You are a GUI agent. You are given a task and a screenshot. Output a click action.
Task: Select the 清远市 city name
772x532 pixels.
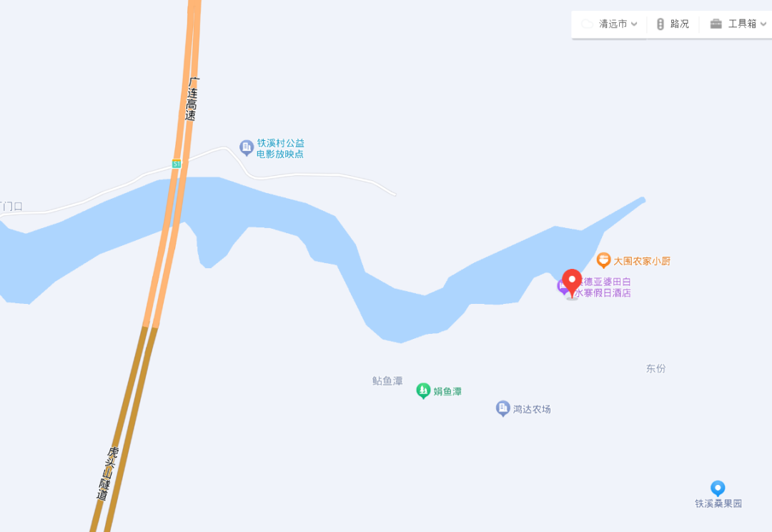pos(613,24)
